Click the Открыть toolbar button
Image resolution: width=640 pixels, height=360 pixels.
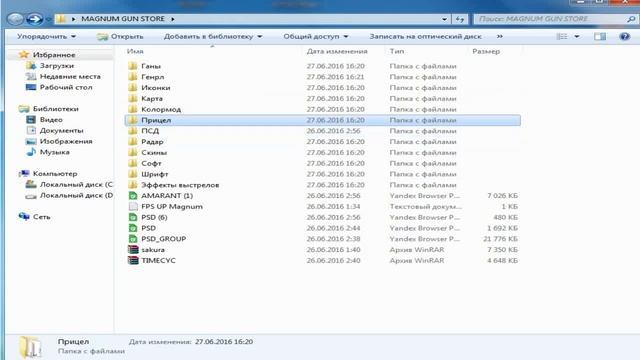pyautogui.click(x=120, y=36)
